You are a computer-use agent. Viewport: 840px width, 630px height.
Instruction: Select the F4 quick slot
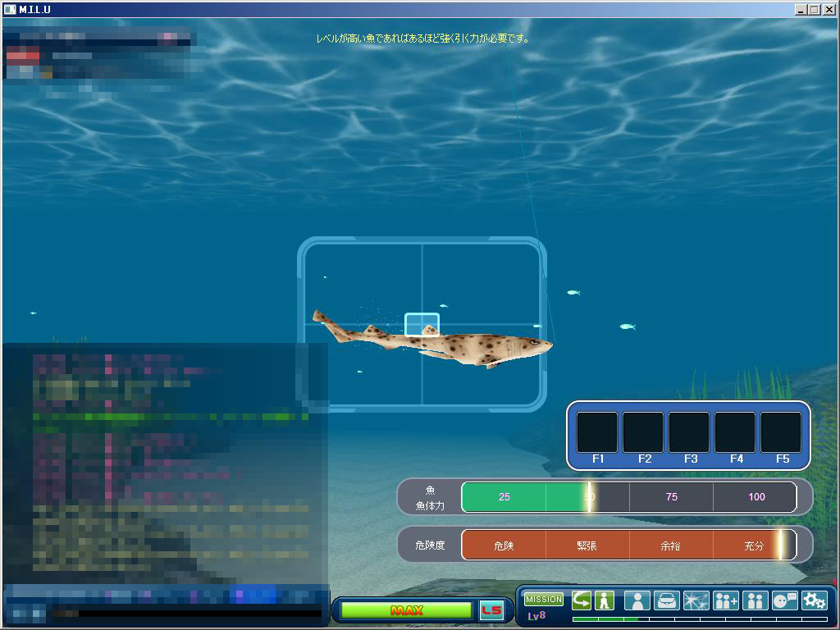coord(735,432)
